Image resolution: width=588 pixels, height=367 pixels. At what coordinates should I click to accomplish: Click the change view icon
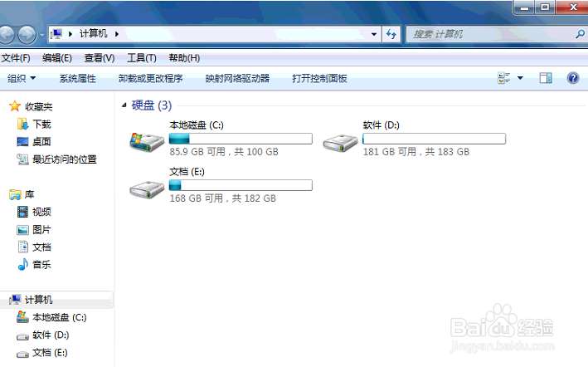(503, 78)
